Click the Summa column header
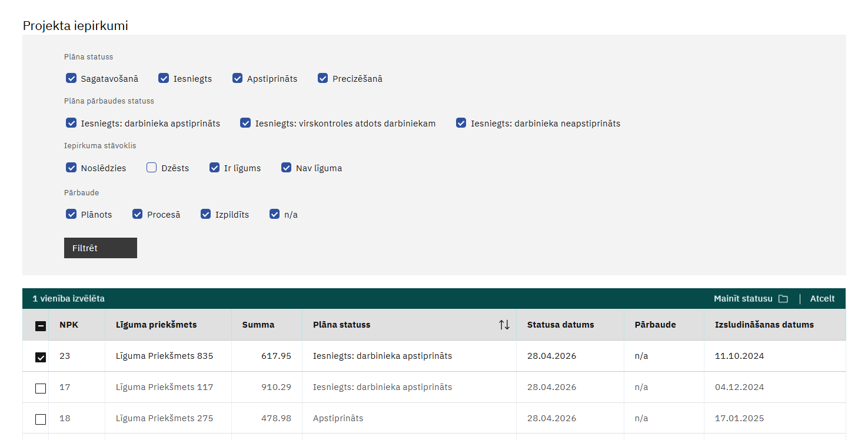This screenshot has height=440, width=868. [258, 325]
